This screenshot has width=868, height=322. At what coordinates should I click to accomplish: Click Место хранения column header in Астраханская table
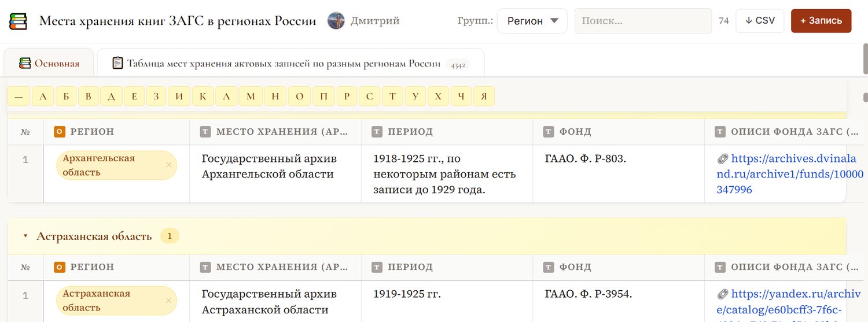[275, 267]
